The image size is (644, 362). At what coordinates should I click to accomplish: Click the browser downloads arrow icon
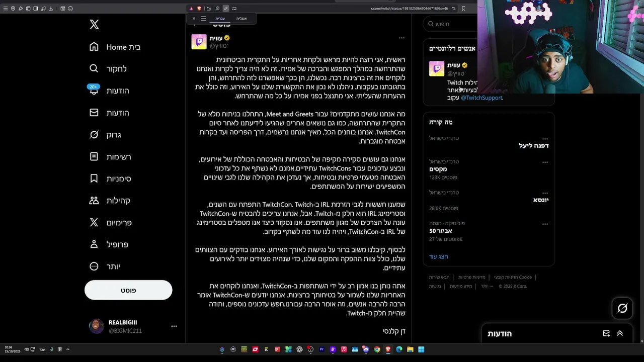click(51, 9)
